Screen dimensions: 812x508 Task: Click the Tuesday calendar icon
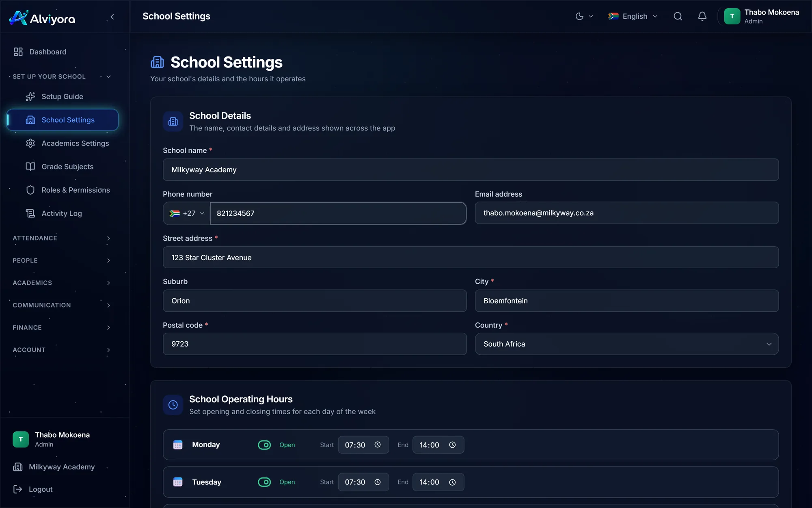pyautogui.click(x=178, y=482)
